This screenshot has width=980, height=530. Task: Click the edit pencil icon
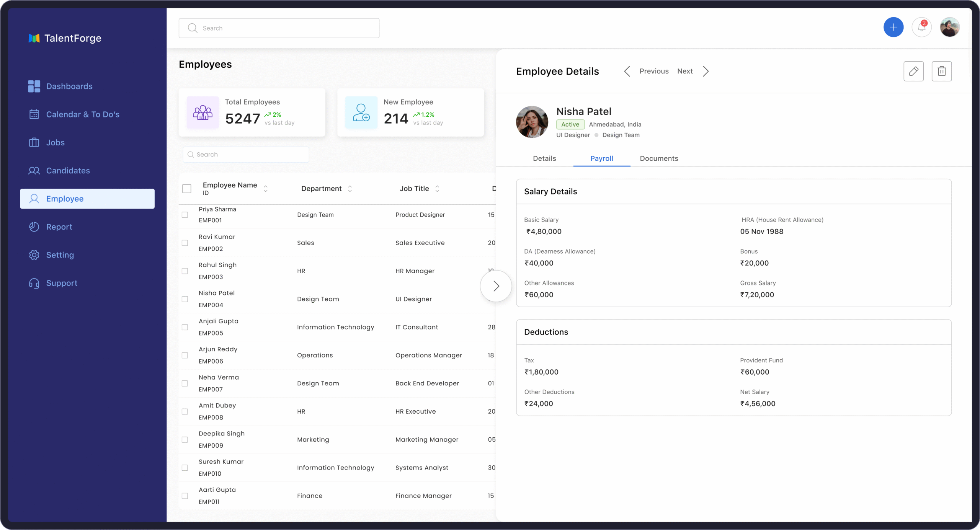click(913, 71)
